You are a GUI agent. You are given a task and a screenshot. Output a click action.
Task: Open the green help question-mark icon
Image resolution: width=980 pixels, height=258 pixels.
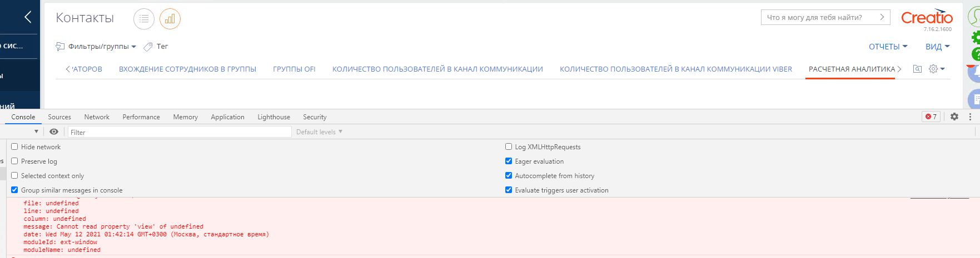tap(976, 54)
